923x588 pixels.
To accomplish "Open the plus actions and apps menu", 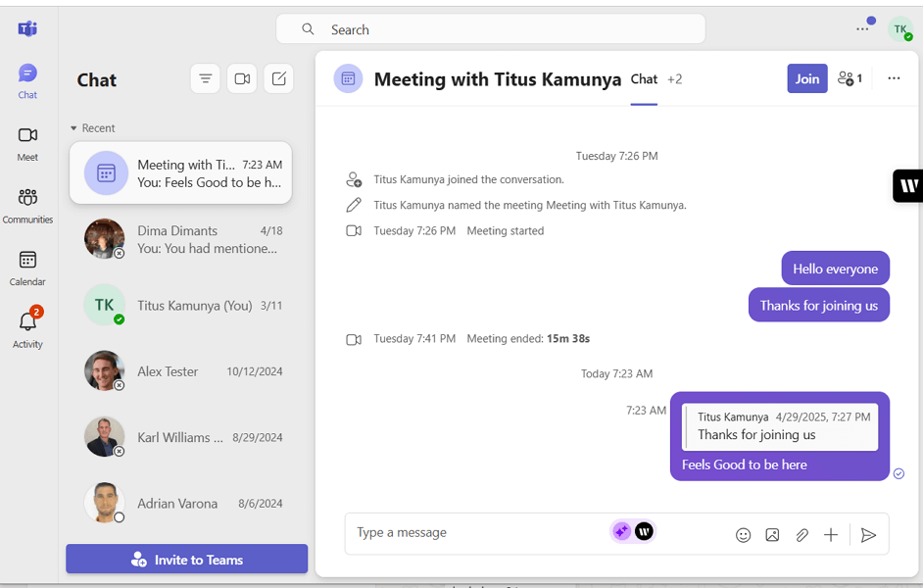I will pos(831,534).
